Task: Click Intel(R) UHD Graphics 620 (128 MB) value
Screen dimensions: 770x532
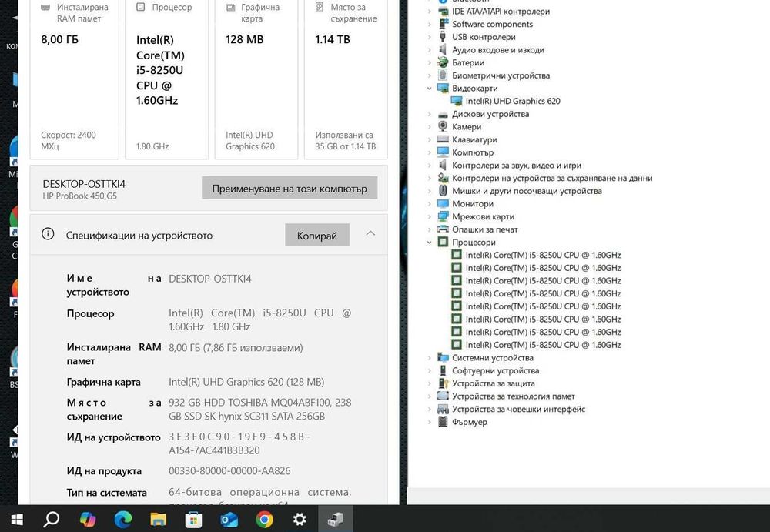Action: [x=246, y=382]
